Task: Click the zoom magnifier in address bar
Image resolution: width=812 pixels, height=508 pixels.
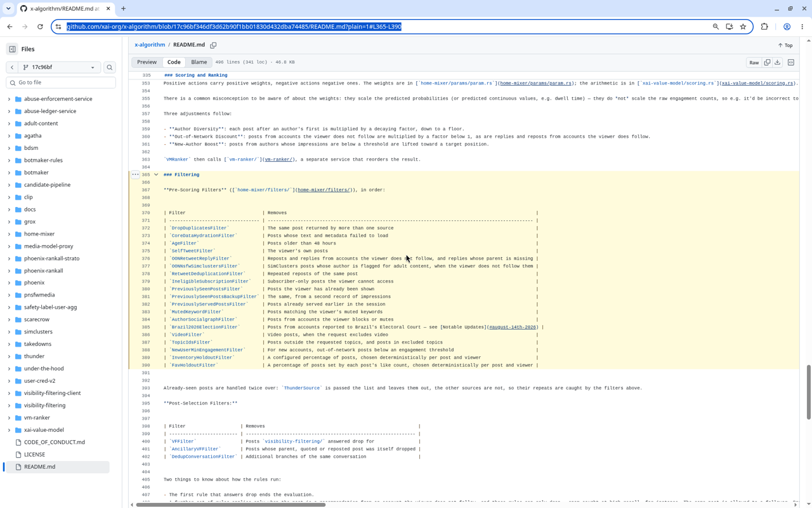Action: 716,27
